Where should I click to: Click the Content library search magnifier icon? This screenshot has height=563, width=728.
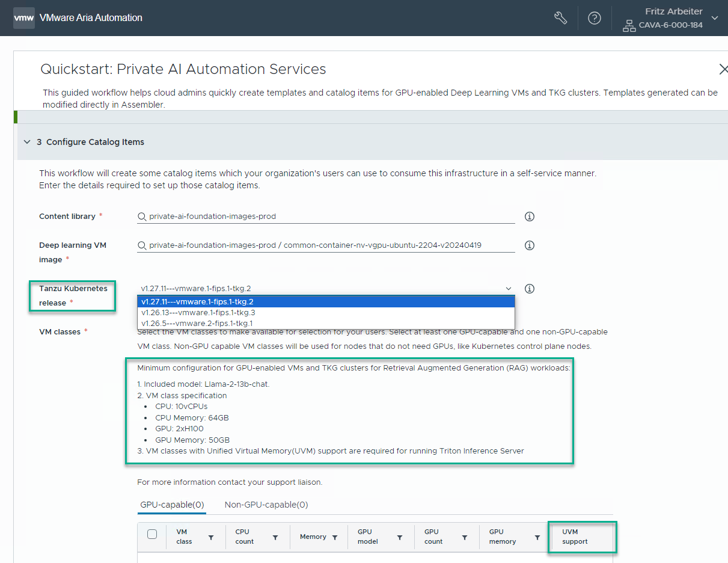pos(142,217)
